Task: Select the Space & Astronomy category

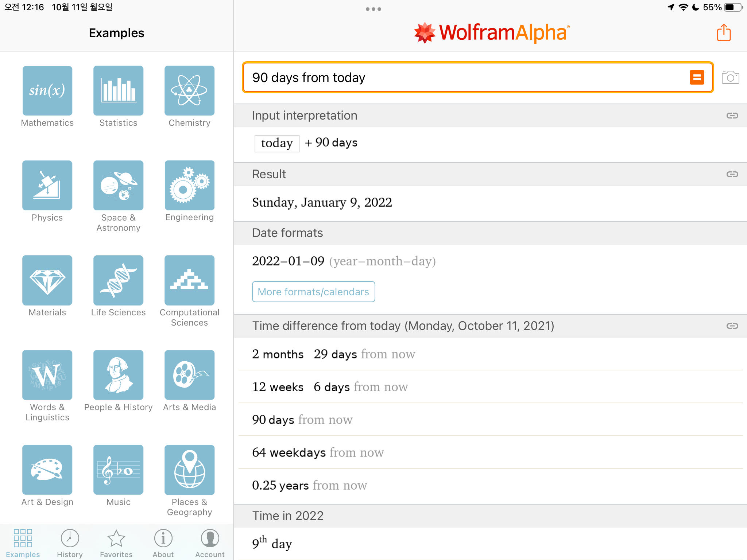Action: click(x=118, y=186)
